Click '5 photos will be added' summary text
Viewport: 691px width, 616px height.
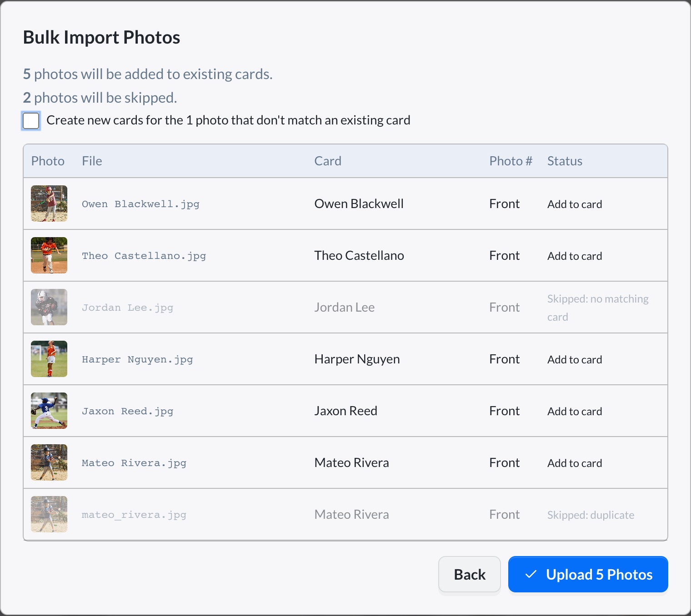click(x=148, y=74)
